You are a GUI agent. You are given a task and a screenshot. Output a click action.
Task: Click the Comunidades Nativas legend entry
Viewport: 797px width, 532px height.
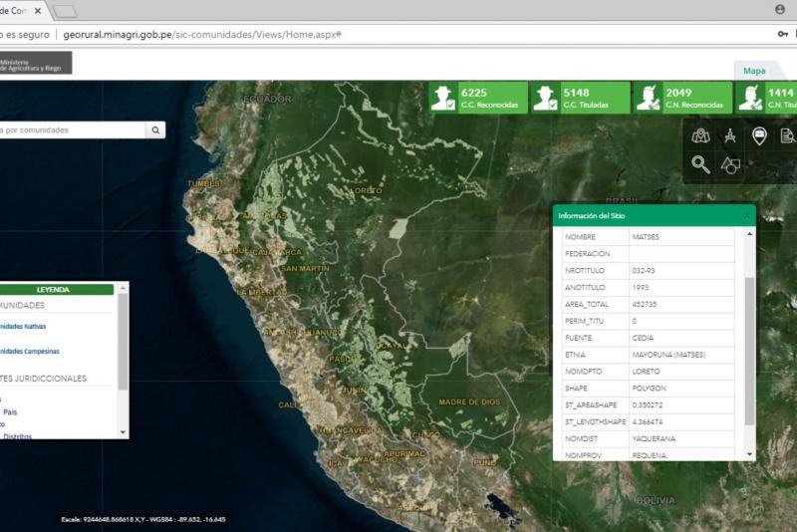click(x=23, y=326)
